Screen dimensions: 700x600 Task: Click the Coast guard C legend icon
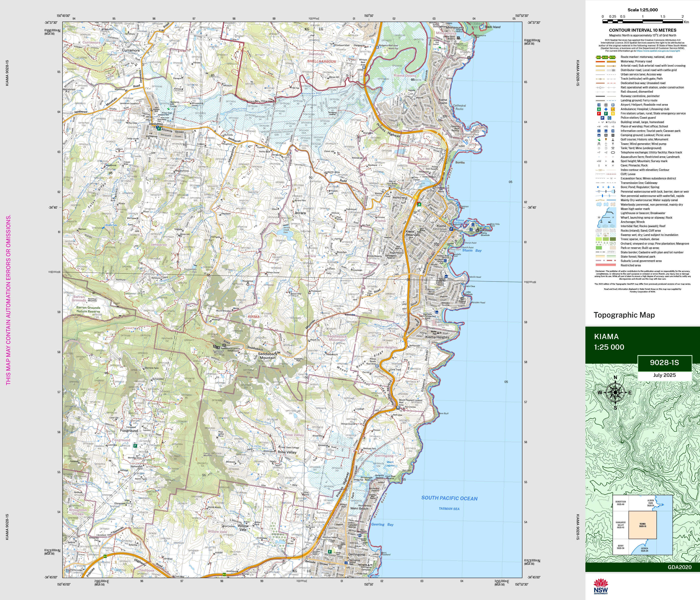(609, 118)
